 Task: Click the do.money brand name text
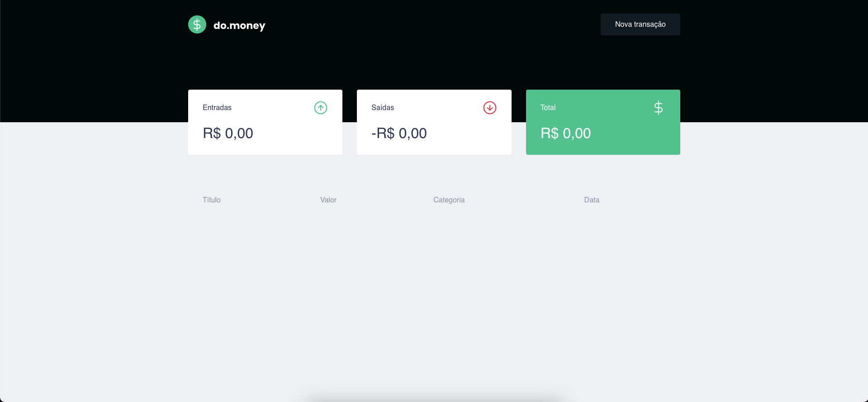coord(239,25)
